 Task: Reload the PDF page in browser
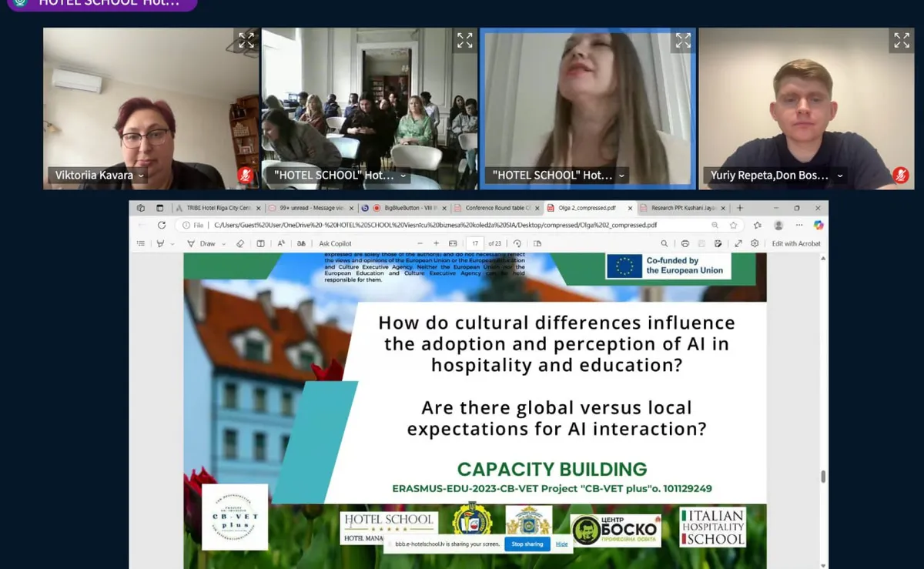162,225
